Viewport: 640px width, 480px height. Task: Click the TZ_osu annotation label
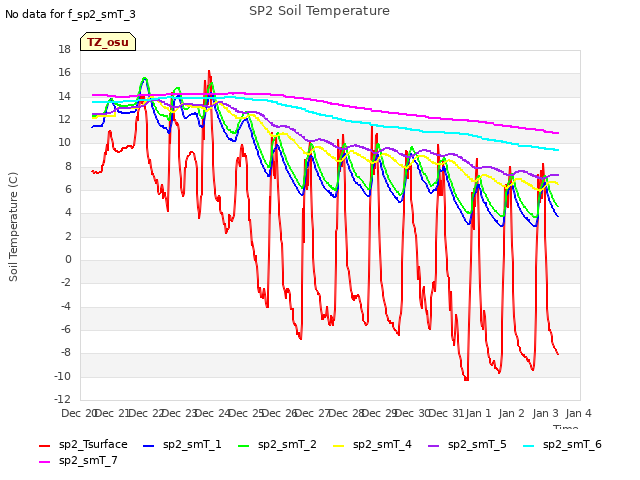click(x=108, y=42)
